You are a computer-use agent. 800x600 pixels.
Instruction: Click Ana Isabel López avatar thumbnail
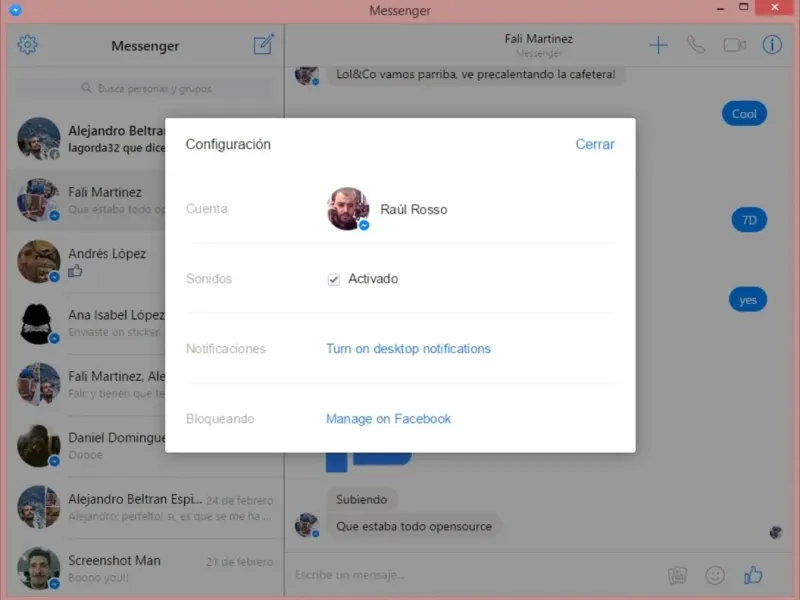point(39,323)
